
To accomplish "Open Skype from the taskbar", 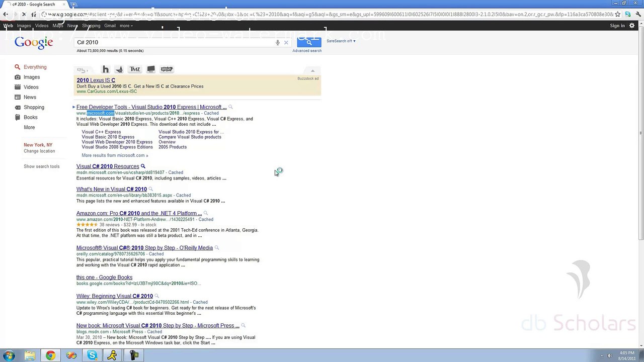I will pos(92,355).
